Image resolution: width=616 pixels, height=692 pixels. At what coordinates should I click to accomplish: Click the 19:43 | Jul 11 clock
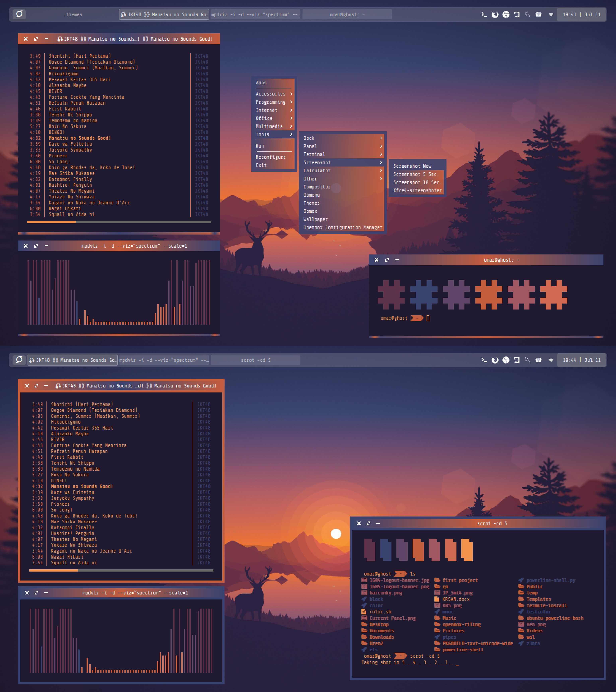coord(582,15)
